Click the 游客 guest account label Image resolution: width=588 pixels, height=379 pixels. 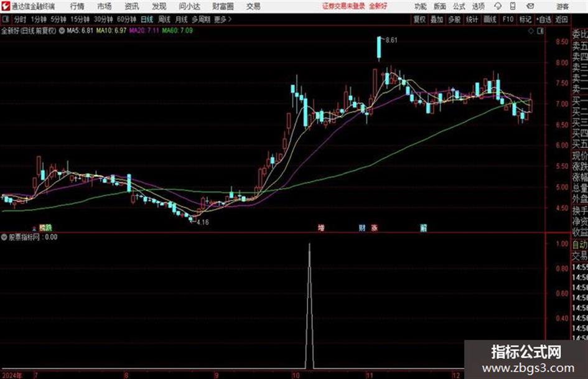coord(562,6)
